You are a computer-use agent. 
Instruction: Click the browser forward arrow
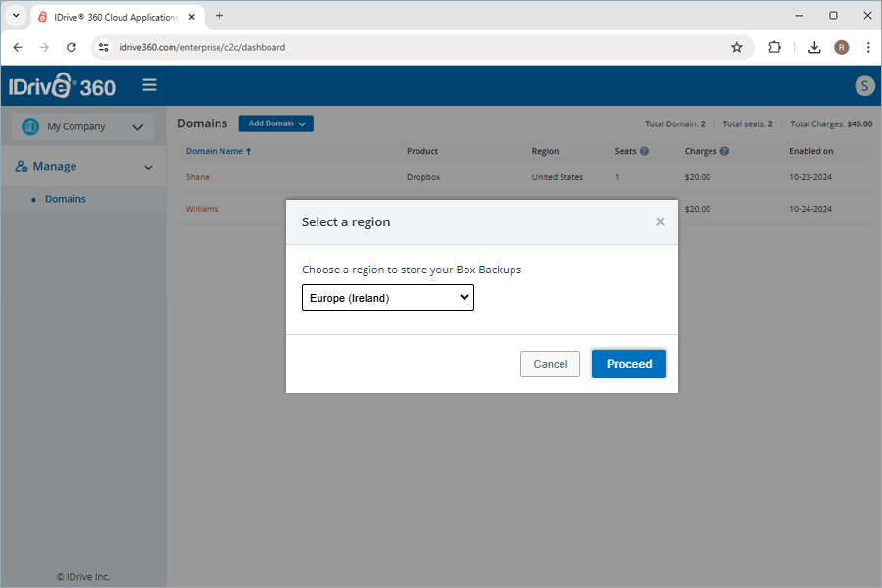(44, 47)
